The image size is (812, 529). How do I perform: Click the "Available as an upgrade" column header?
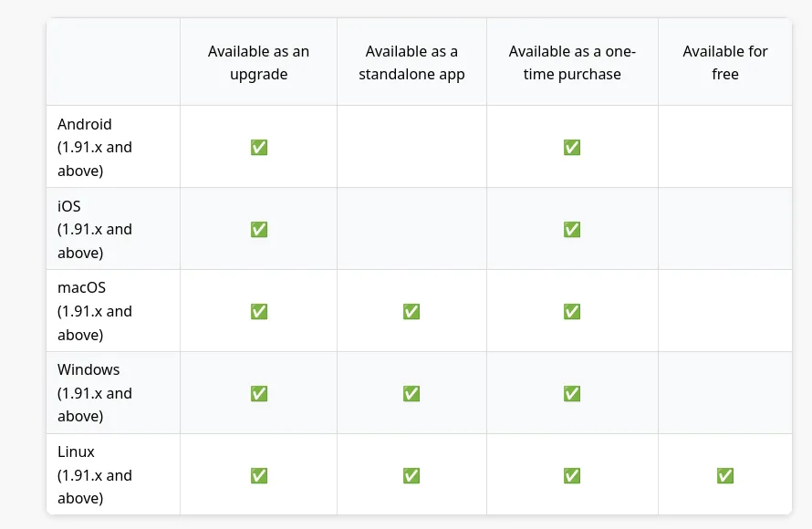[258, 63]
